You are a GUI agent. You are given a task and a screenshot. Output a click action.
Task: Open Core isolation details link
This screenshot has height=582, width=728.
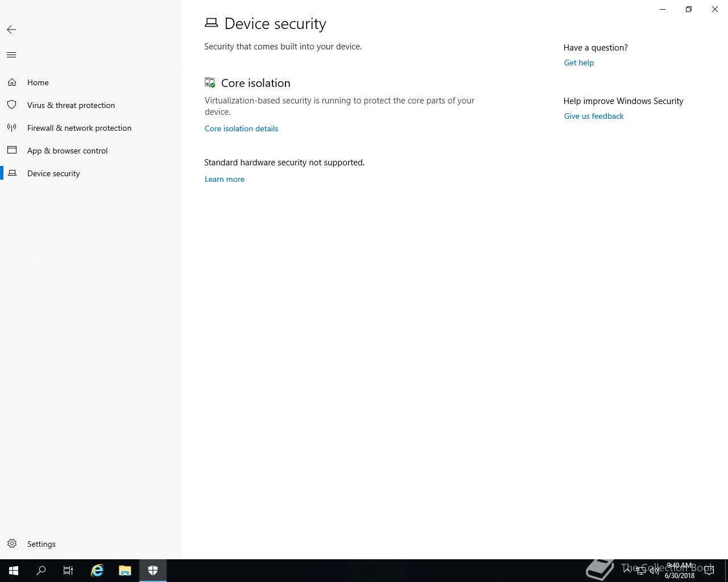click(241, 128)
